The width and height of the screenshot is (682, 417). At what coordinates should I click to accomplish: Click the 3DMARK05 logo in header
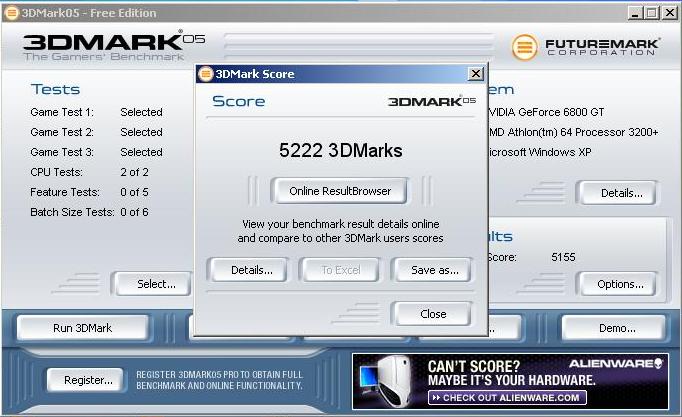(x=114, y=45)
